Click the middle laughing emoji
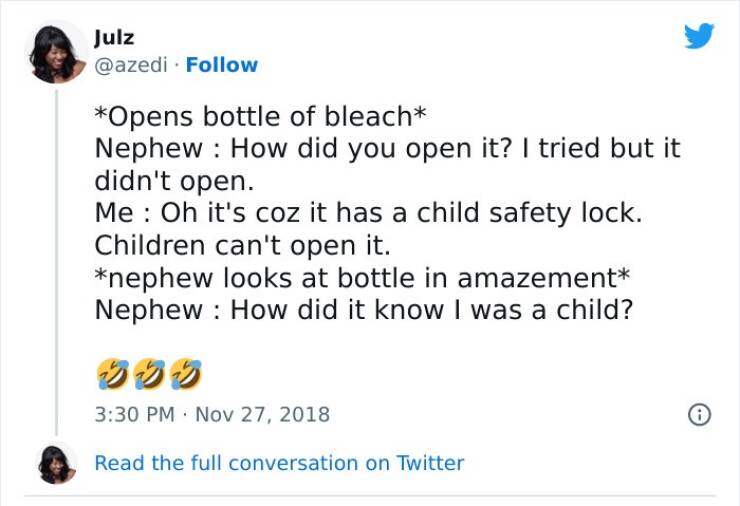Screen dimensions: 740x506 pos(148,374)
